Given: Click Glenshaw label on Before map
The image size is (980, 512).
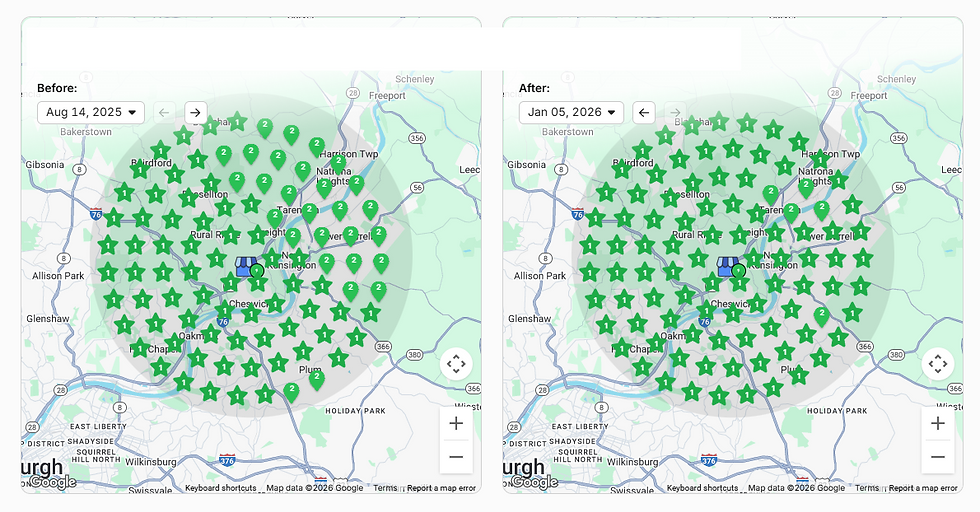Looking at the screenshot, I should (x=48, y=319).
